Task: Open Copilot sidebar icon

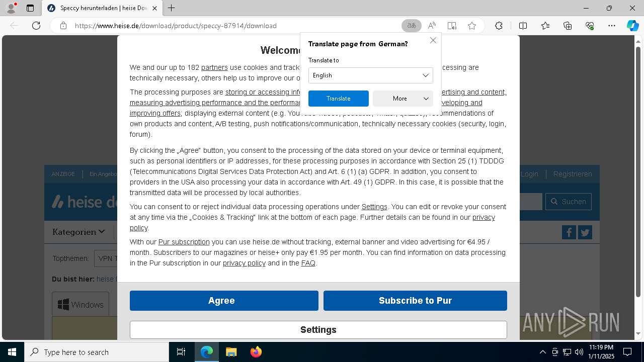Action: 632,26
